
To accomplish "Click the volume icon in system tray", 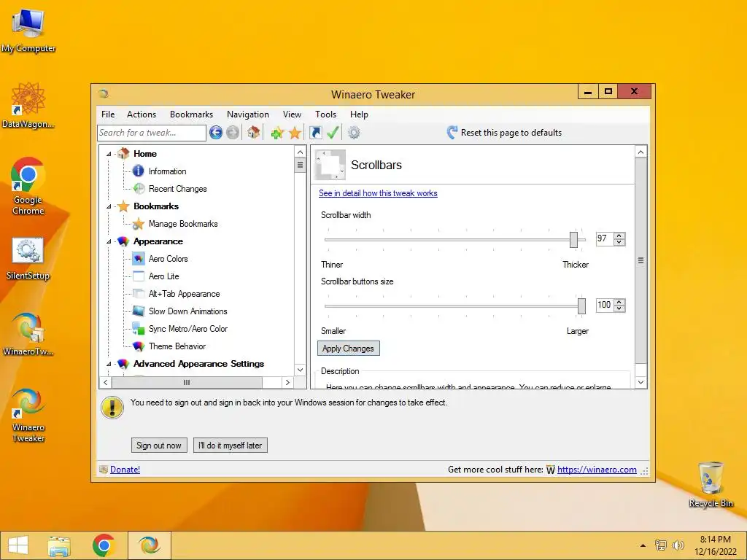I will [x=678, y=545].
